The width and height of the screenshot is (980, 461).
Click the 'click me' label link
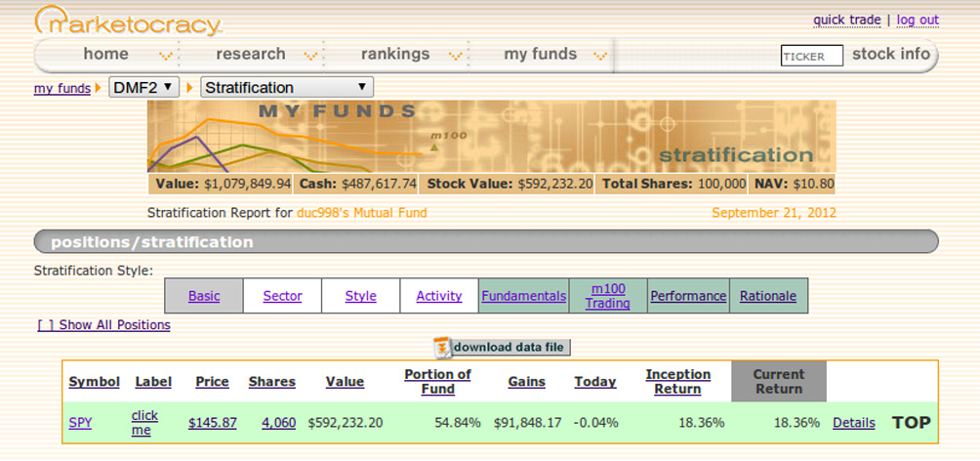pyautogui.click(x=144, y=423)
